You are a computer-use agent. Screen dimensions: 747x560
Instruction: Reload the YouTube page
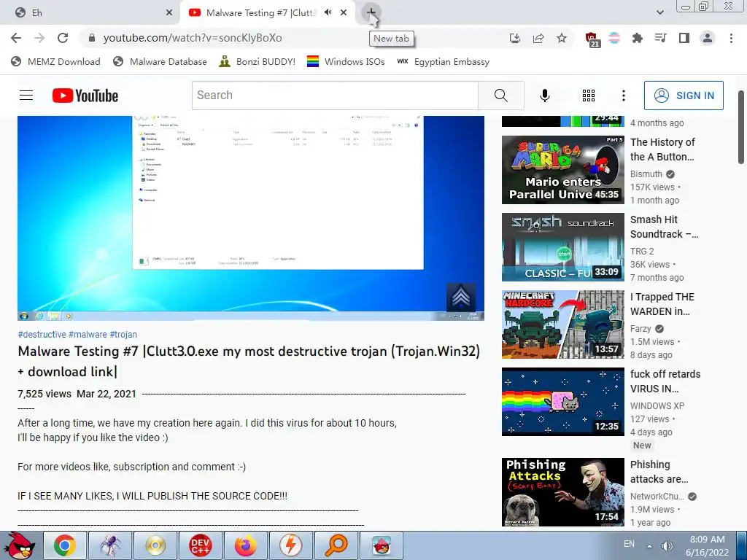pos(63,38)
